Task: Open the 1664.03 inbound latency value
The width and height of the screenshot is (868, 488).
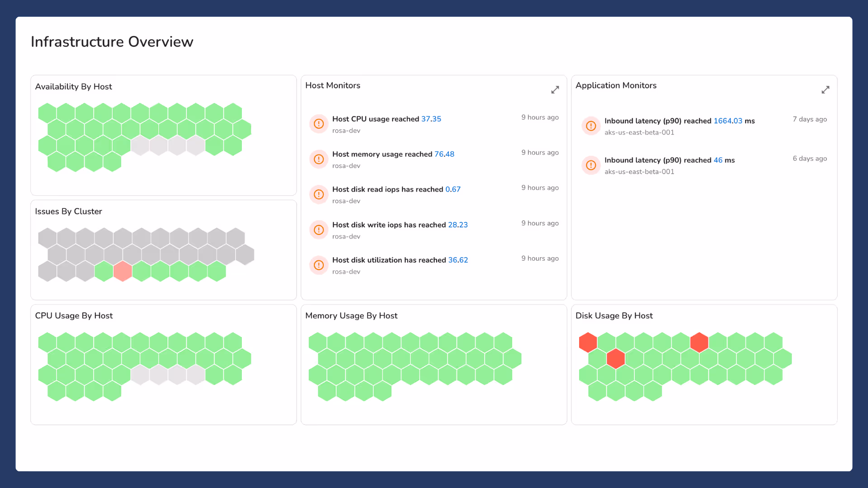Action: point(728,121)
